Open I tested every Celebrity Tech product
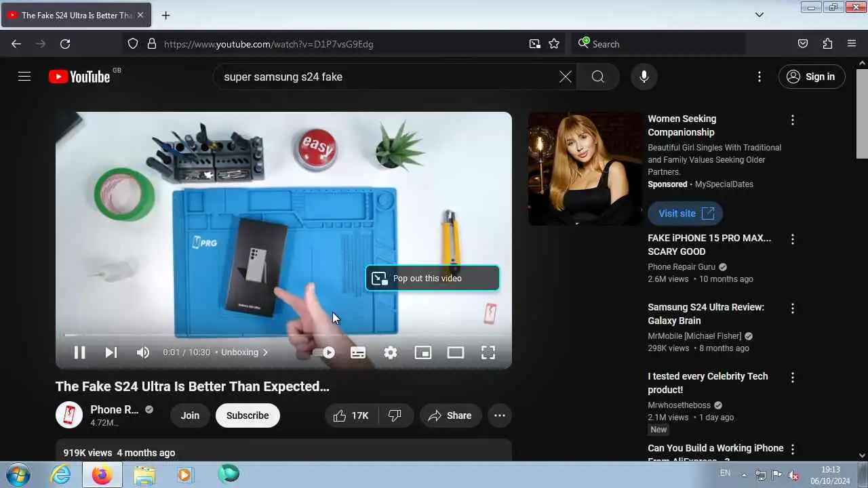The width and height of the screenshot is (868, 488). pyautogui.click(x=708, y=383)
